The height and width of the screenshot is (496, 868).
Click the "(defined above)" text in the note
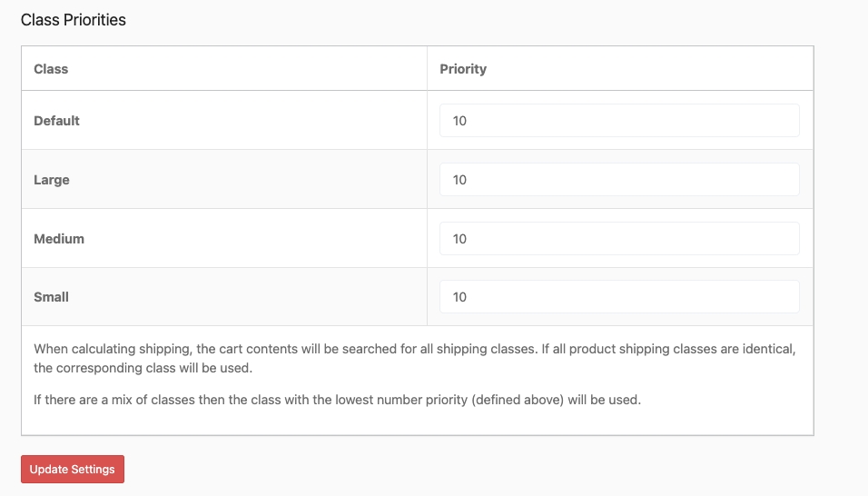click(x=518, y=400)
